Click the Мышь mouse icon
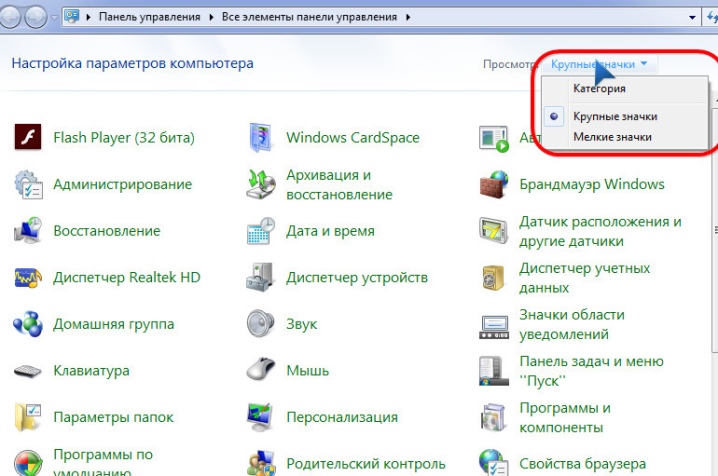Image resolution: width=718 pixels, height=476 pixels. tap(260, 370)
